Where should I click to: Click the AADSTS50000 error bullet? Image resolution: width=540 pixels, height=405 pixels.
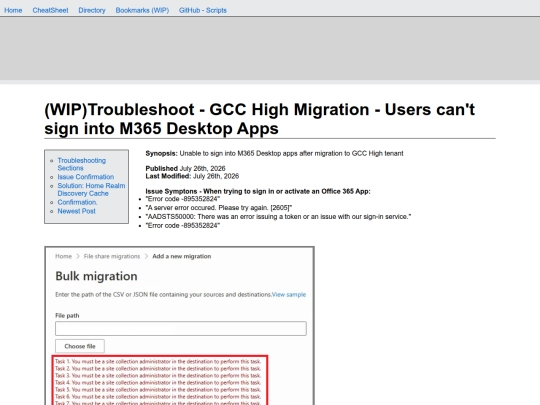click(278, 217)
